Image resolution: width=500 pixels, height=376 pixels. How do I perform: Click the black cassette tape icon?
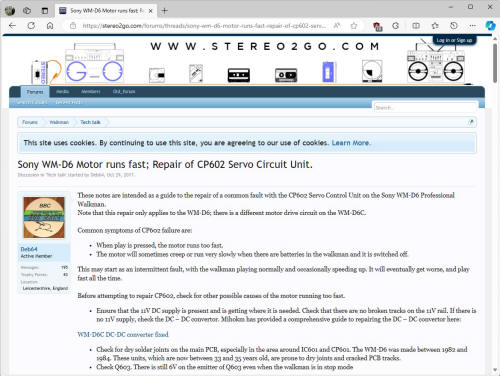[239, 75]
